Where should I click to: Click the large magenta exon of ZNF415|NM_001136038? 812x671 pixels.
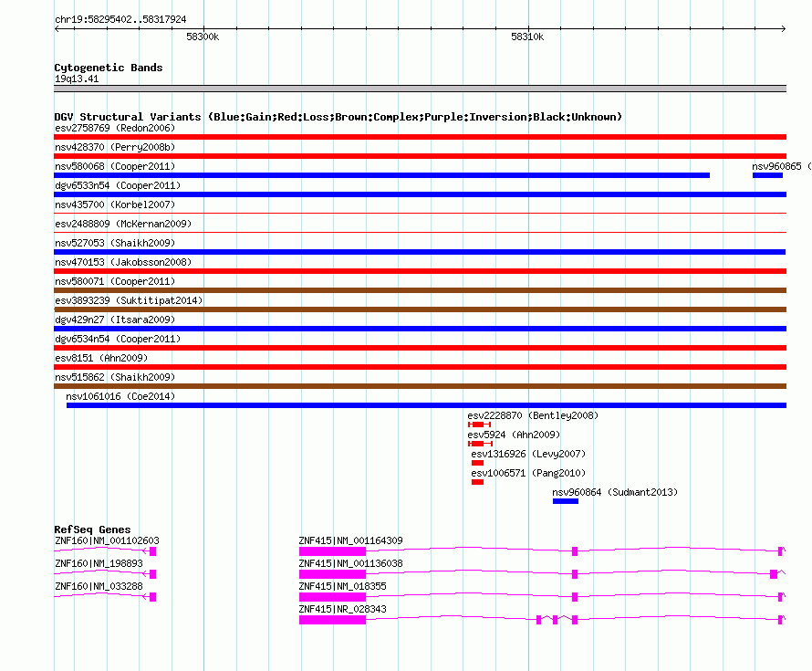(x=332, y=574)
